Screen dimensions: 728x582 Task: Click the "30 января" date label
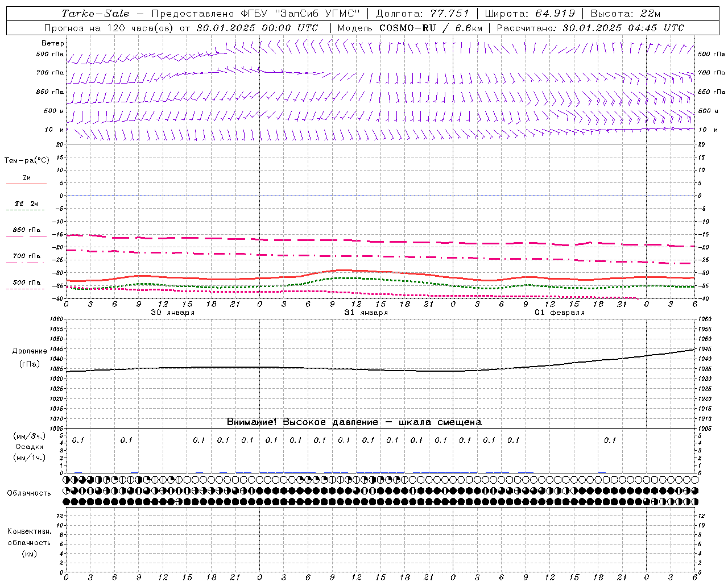tap(172, 313)
